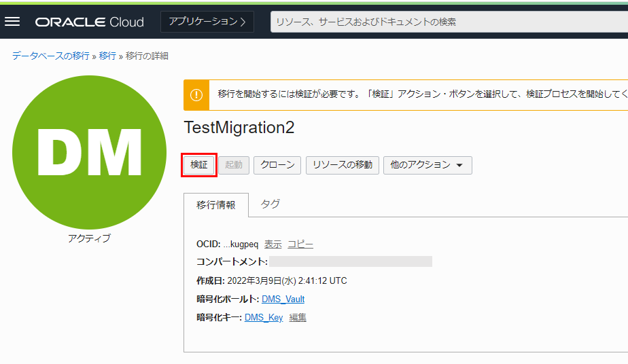The image size is (628, 364).
Task: Go to データベースの移行 breadcrumb
Action: [50, 56]
